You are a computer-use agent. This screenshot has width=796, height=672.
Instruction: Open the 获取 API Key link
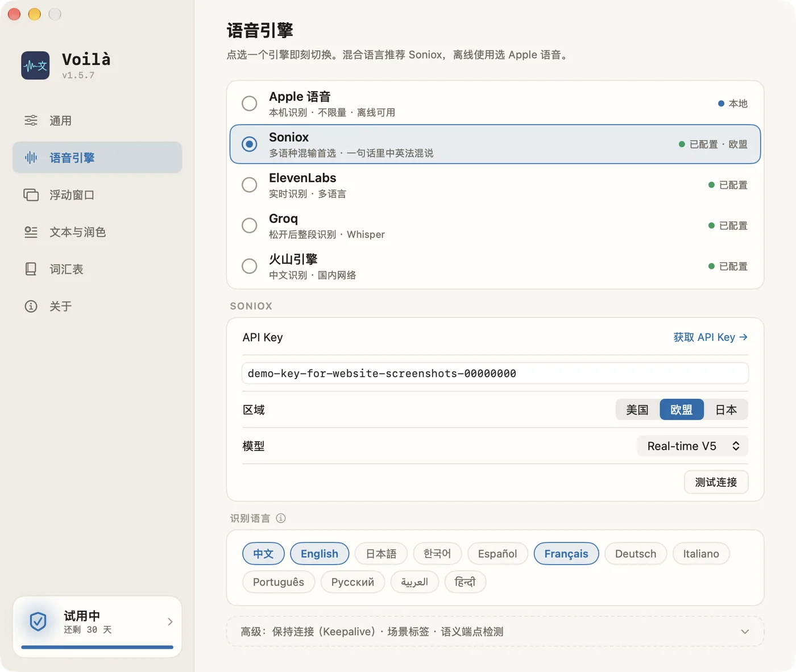(x=710, y=337)
